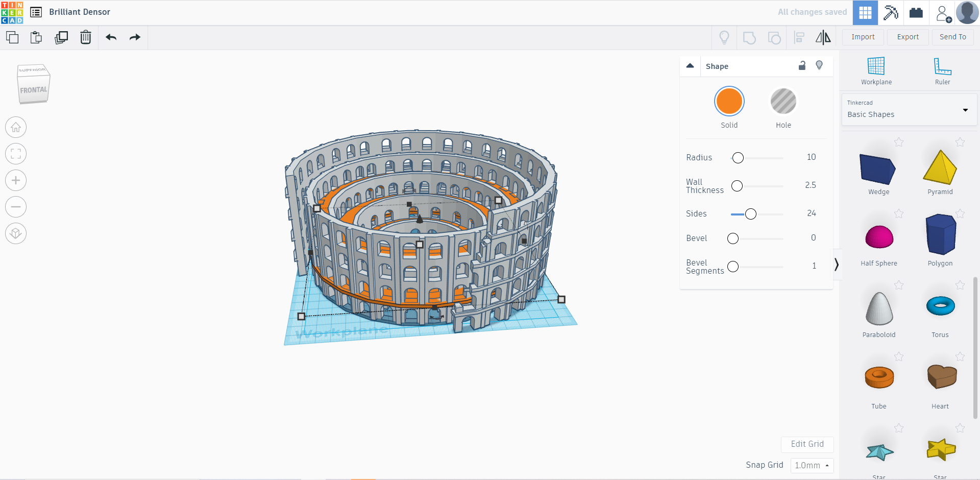Click the Delete trash icon
The width and height of the screenshot is (980, 480).
tap(86, 37)
